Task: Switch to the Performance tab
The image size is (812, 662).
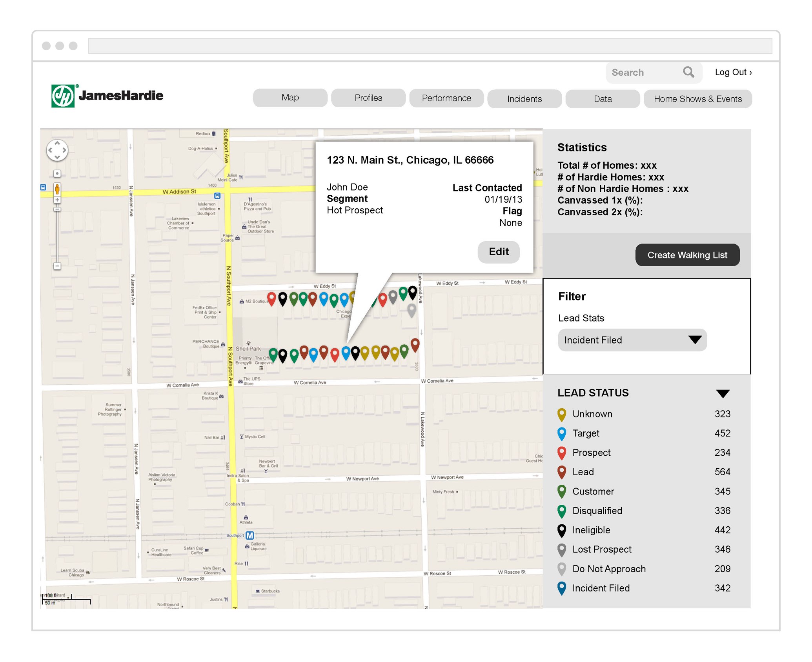Action: [x=446, y=98]
